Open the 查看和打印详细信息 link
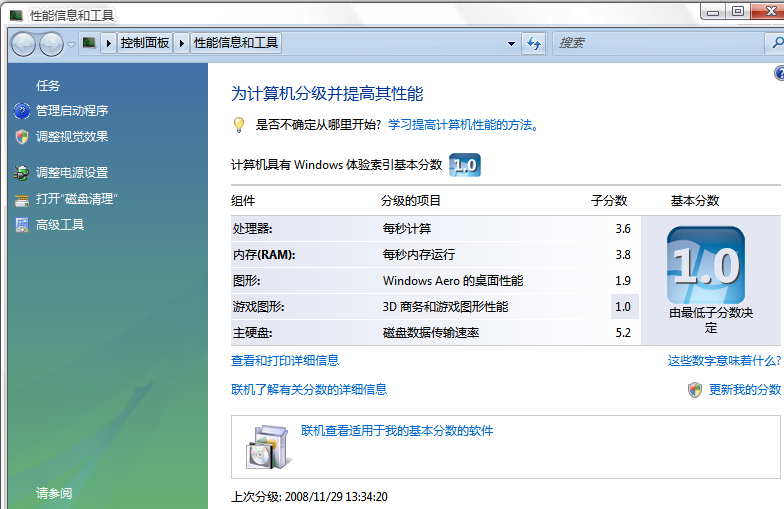784x509 pixels. pyautogui.click(x=285, y=361)
